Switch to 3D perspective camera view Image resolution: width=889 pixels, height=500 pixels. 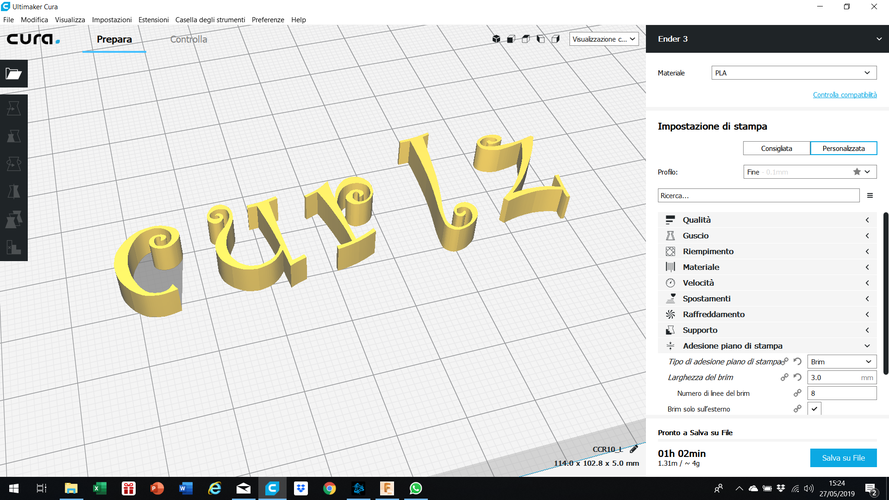tap(496, 39)
